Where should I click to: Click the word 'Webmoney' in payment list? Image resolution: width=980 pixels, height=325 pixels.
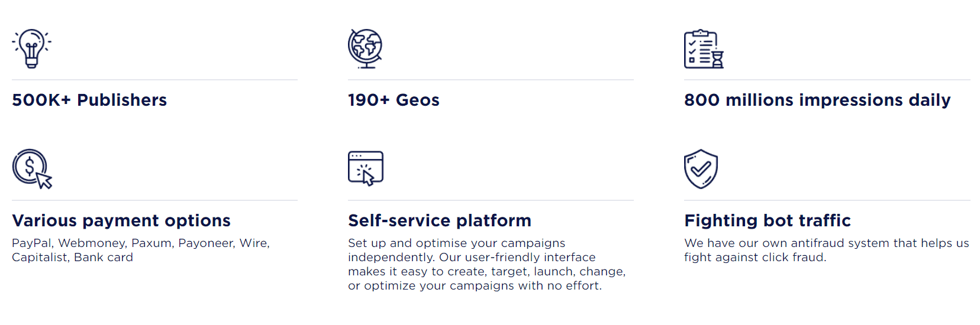pos(93,243)
